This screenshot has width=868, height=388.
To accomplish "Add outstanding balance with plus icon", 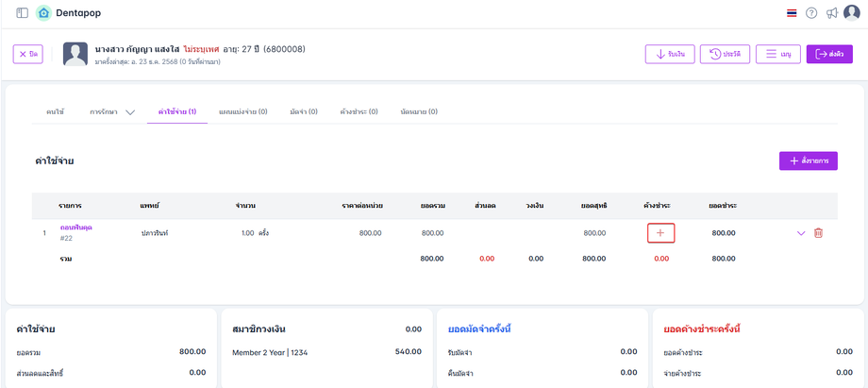I will point(660,232).
